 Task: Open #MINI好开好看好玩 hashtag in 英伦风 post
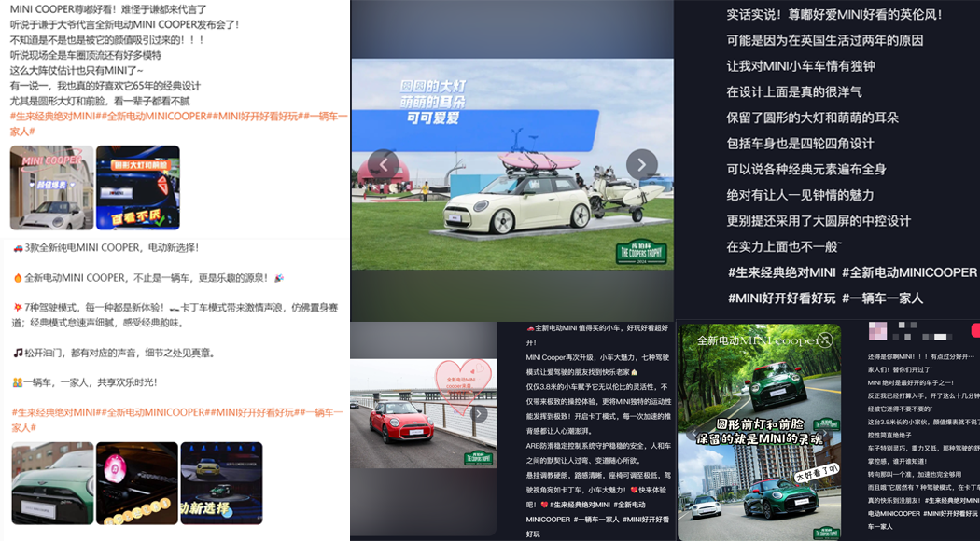click(x=781, y=298)
